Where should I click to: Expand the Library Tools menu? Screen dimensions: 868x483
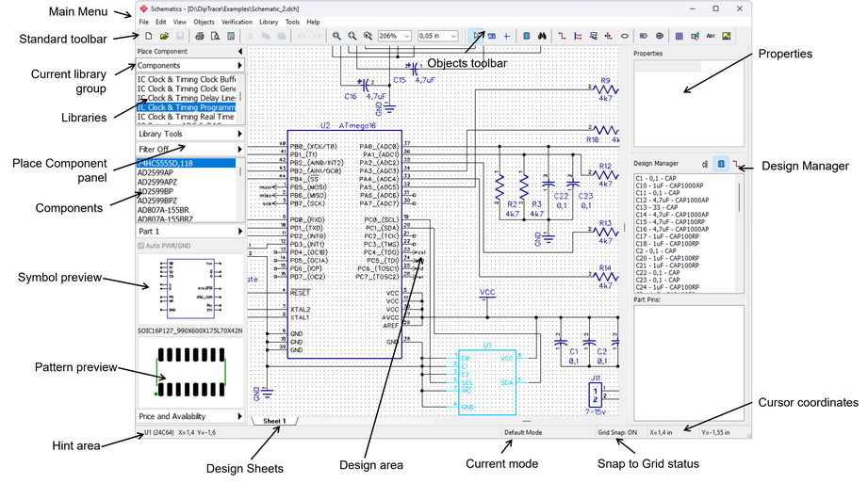tap(189, 134)
